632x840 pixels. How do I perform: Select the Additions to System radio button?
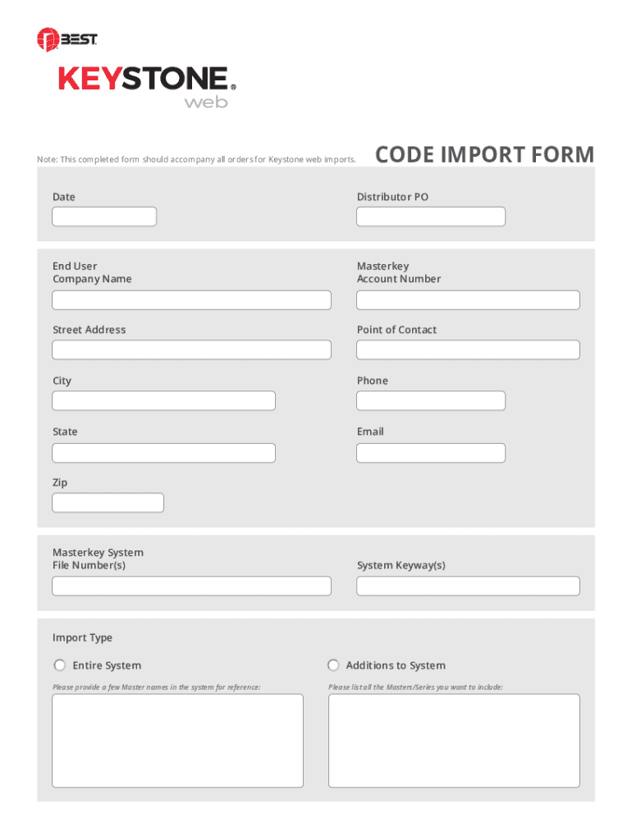click(333, 665)
